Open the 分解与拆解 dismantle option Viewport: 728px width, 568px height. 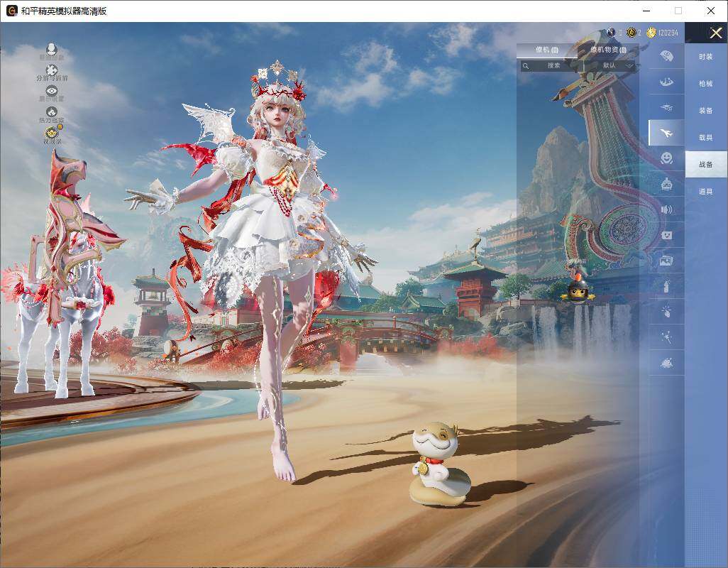pos(52,73)
